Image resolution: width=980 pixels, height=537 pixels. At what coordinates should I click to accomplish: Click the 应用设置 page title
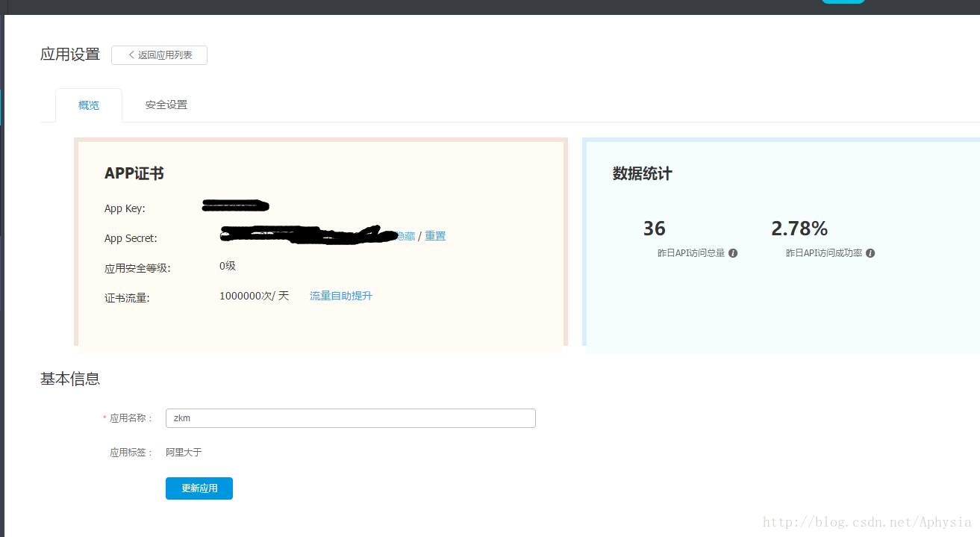[70, 55]
